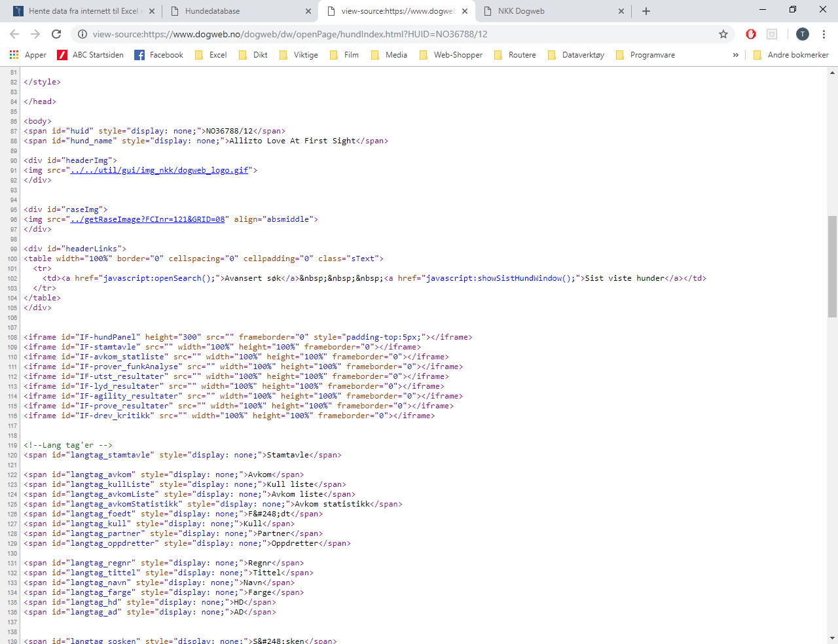Click the address bar URL

(290, 34)
